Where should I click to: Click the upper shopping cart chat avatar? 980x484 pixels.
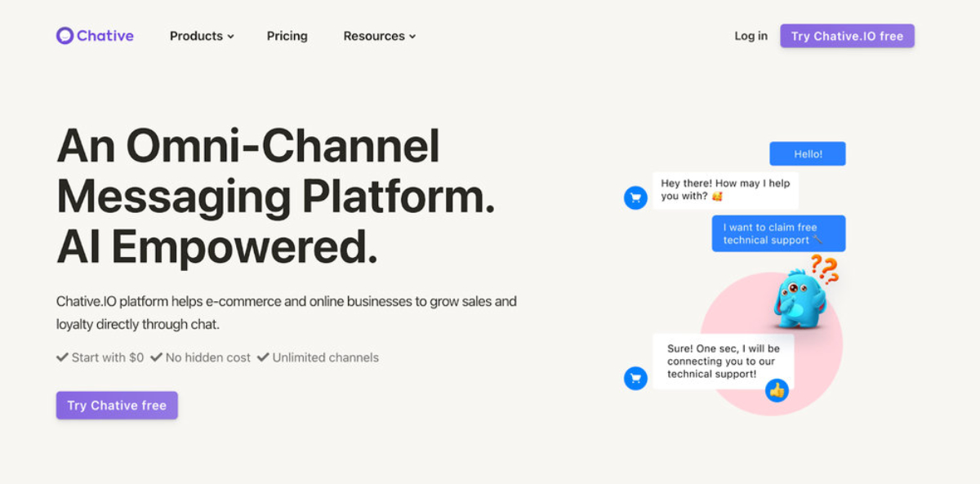pyautogui.click(x=635, y=197)
